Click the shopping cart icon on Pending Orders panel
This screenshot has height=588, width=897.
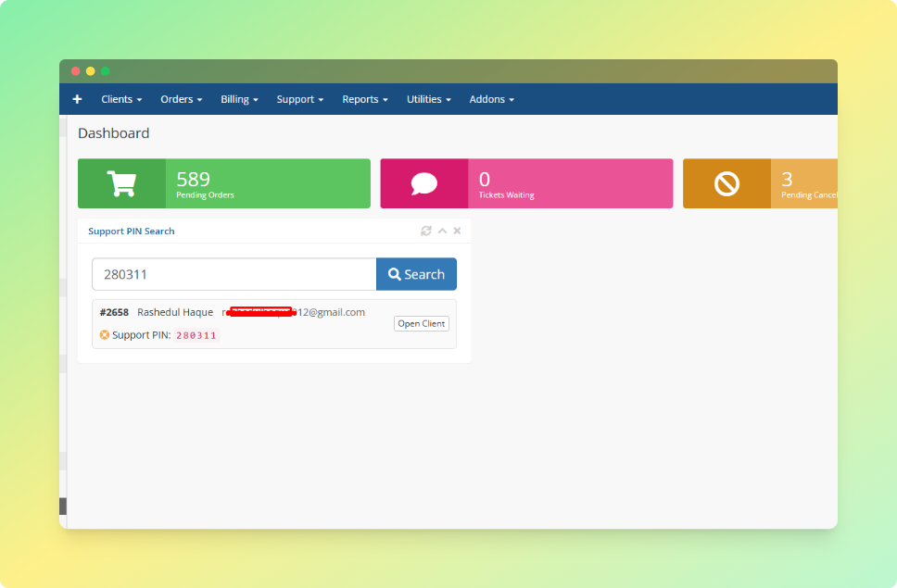click(123, 182)
